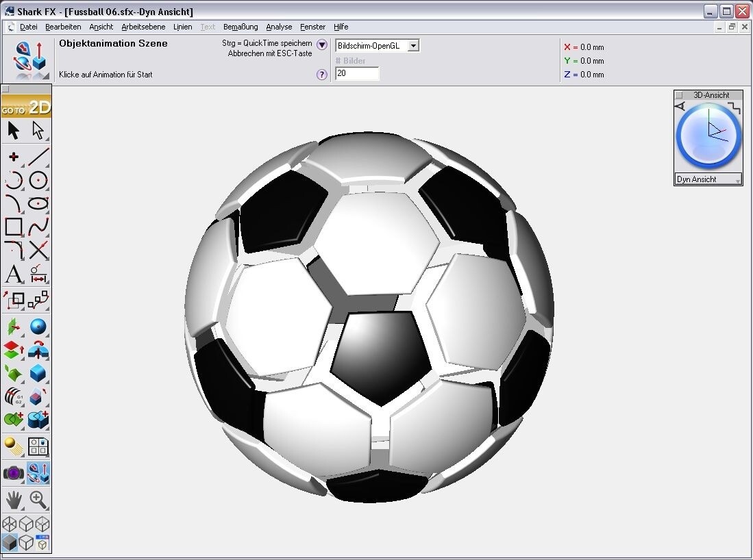Toggle the small box atop the tool palette

pyautogui.click(x=6, y=90)
